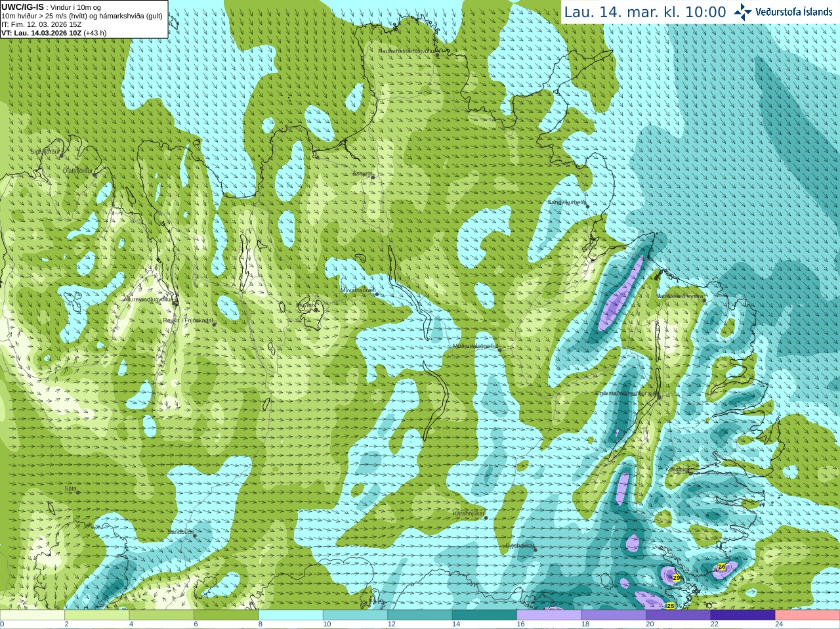Select the 22–24 m/s legend swatch
This screenshot has width=840, height=629.
pos(743,615)
